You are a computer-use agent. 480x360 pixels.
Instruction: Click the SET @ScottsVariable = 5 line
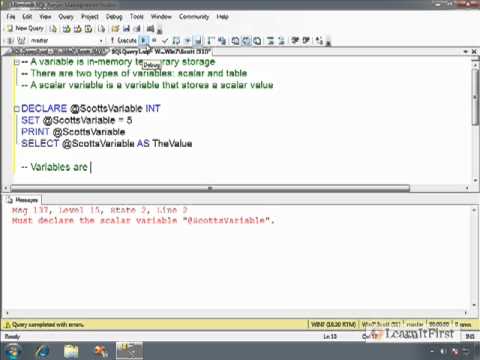coord(76,120)
